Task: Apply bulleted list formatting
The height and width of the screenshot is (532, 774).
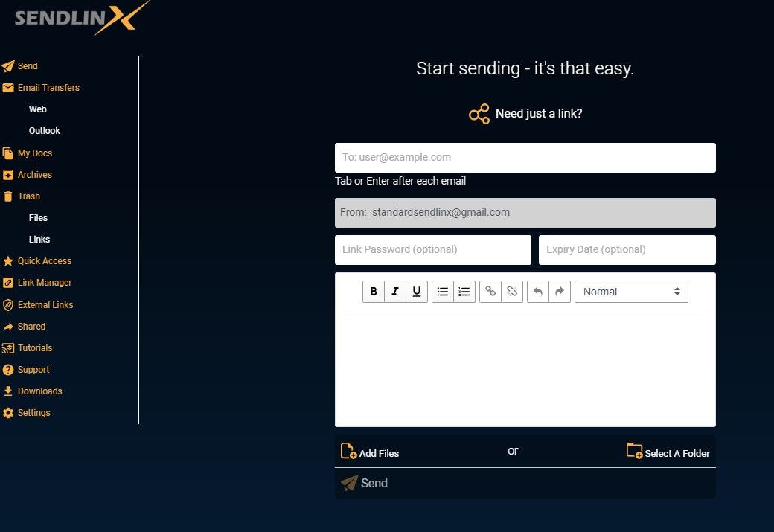Action: (442, 291)
